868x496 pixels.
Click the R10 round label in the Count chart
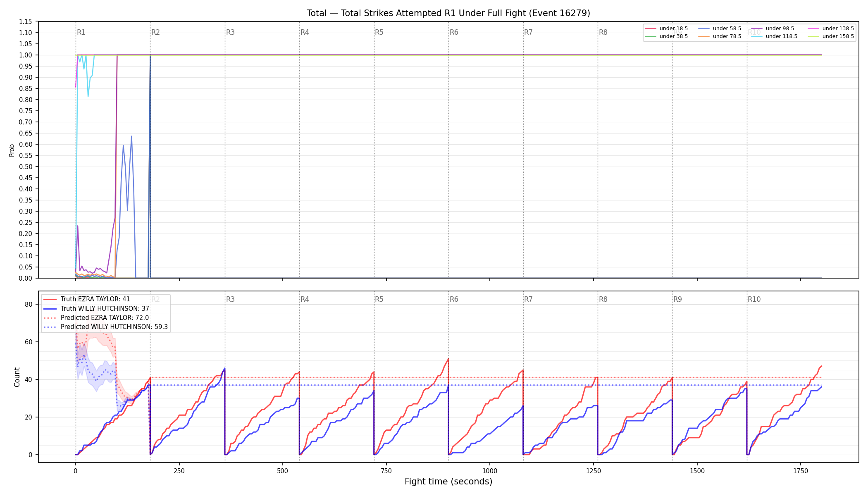tap(754, 299)
